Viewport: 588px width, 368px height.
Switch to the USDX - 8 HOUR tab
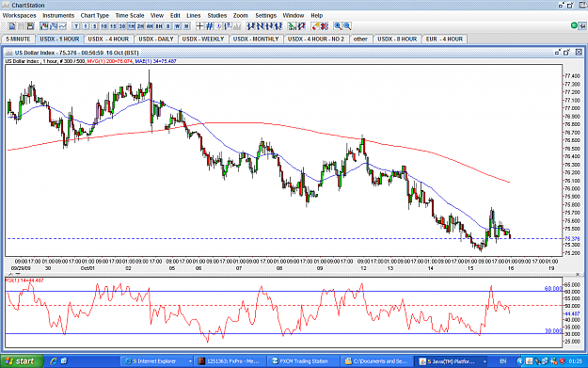(397, 39)
